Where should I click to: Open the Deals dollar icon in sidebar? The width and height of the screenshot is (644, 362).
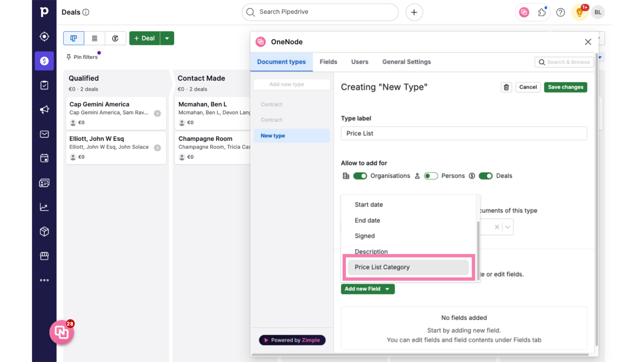click(x=44, y=61)
